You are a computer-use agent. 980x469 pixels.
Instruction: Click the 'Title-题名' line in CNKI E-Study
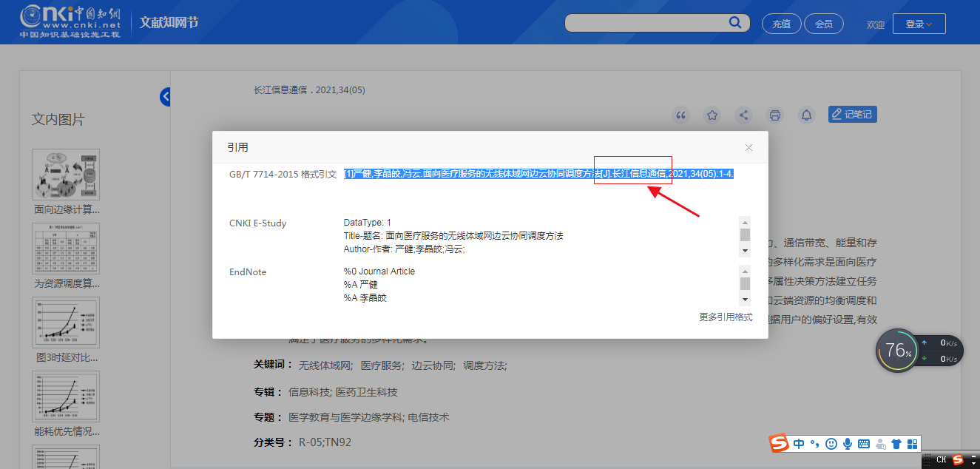point(453,236)
